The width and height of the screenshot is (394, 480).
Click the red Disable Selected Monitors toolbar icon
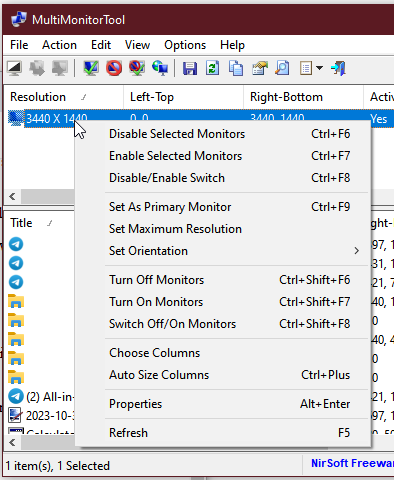pyautogui.click(x=114, y=68)
